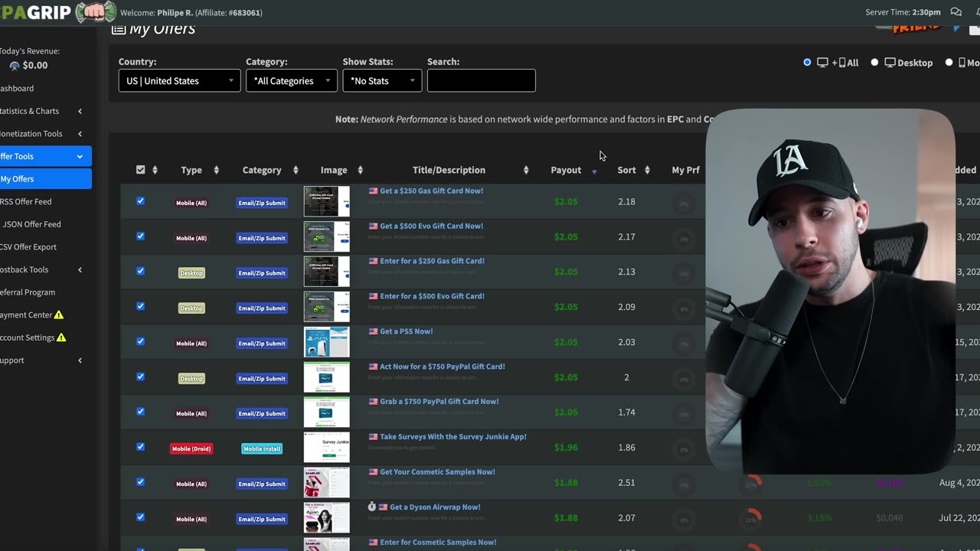
Task: Click the CPAGrip fist logo
Action: tap(95, 12)
